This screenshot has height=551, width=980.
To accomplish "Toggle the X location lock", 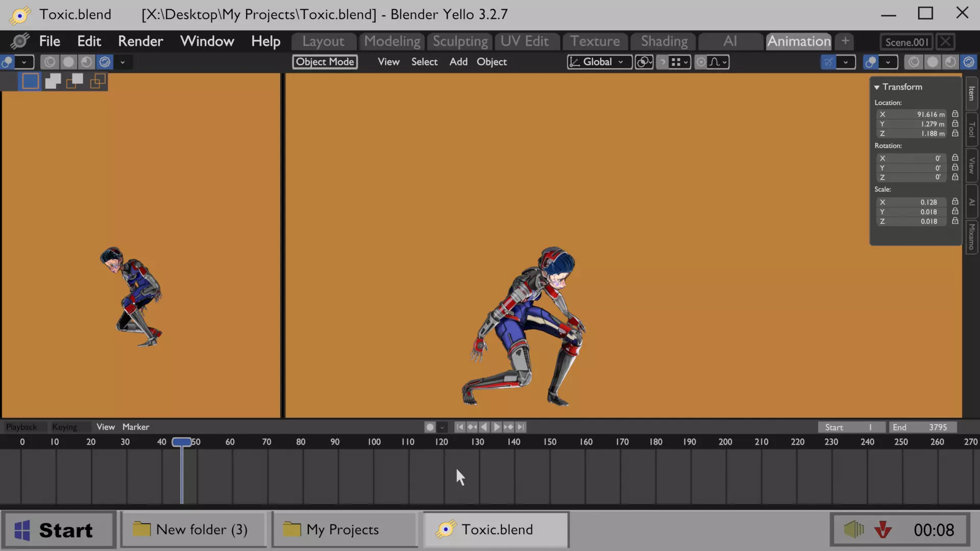I will click(955, 114).
